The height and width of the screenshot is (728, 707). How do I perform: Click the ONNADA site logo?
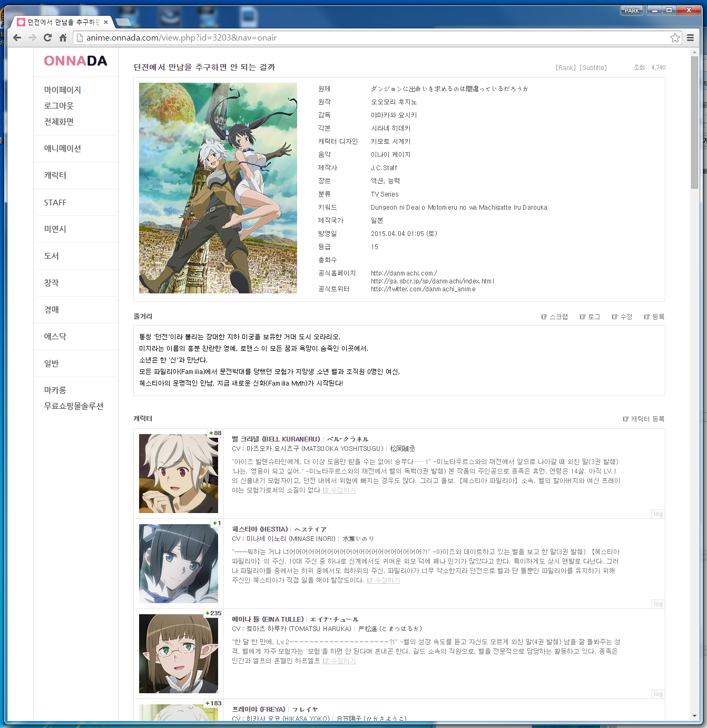tap(75, 61)
